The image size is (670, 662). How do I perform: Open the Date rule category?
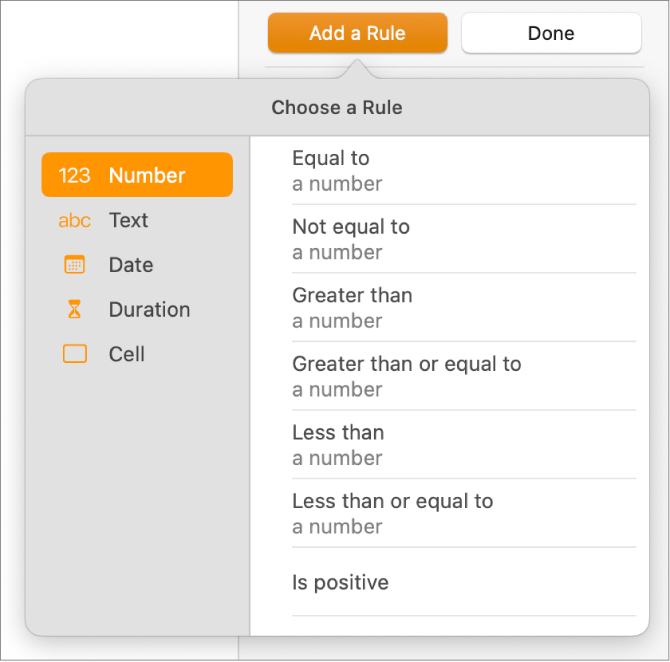[131, 265]
